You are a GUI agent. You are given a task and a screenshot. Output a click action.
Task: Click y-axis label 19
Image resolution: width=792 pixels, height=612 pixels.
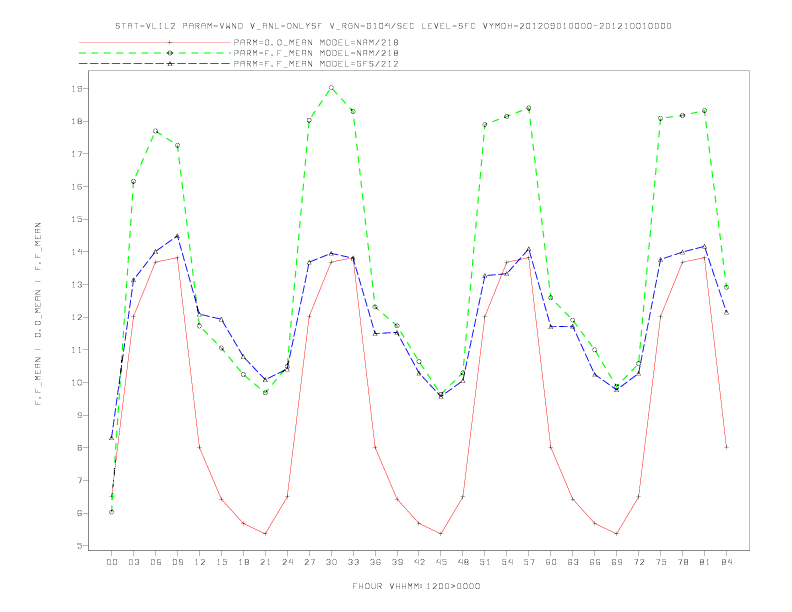77,88
